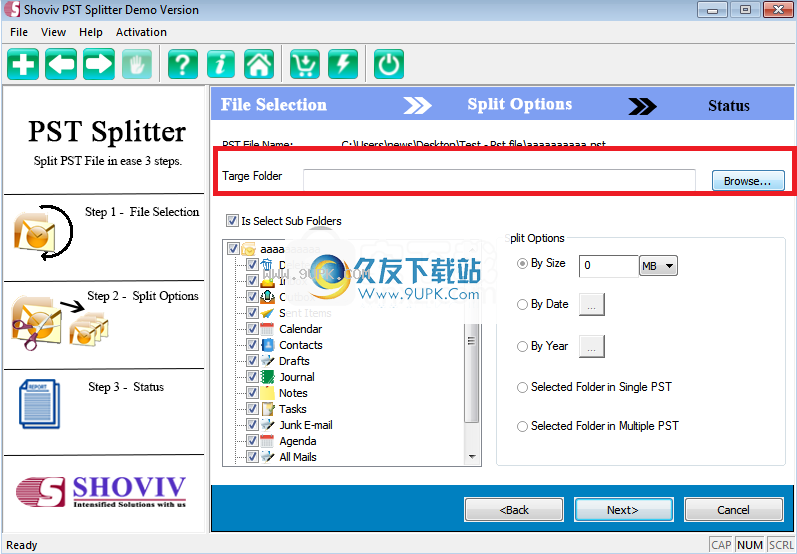The width and height of the screenshot is (797, 554).
Task: Uncheck the Contacts folder checkbox
Action: click(252, 345)
